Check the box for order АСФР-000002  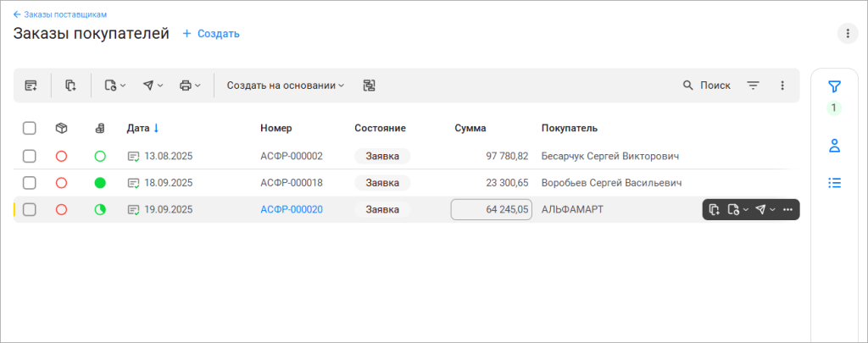[30, 156]
